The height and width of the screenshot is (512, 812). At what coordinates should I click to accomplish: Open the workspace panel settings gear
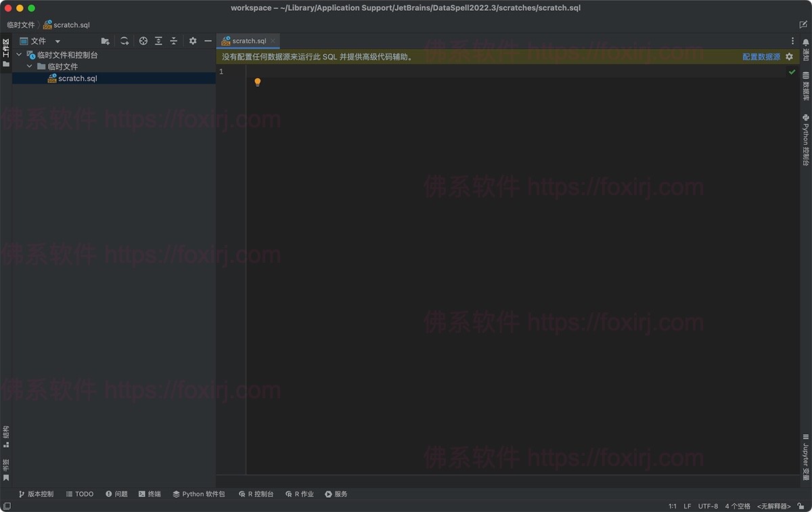point(192,41)
